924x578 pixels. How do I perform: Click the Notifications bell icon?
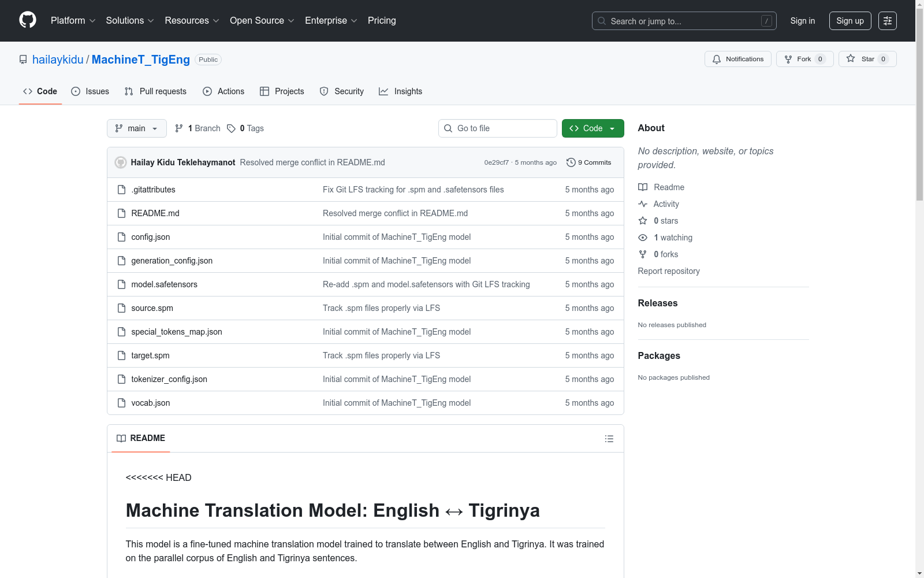717,59
